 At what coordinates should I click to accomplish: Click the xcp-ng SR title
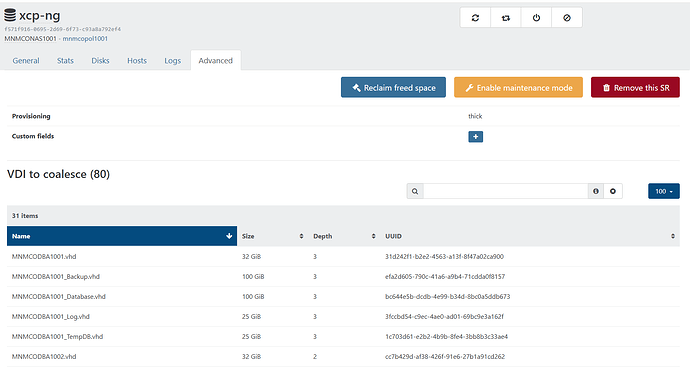tap(40, 15)
